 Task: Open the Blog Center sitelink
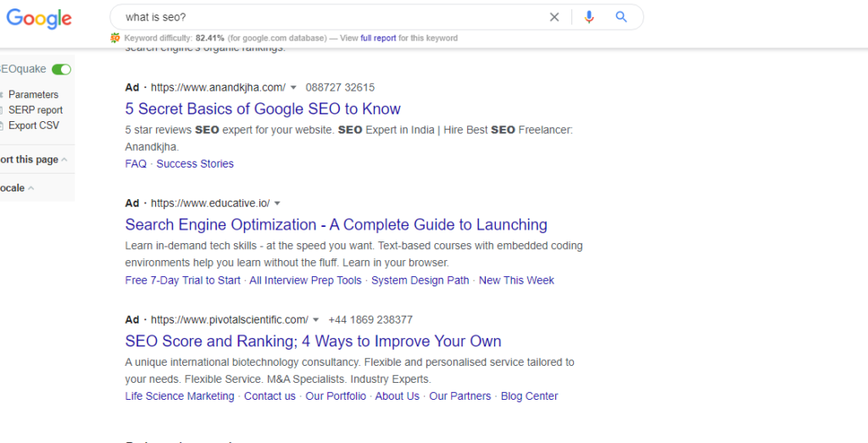(529, 396)
